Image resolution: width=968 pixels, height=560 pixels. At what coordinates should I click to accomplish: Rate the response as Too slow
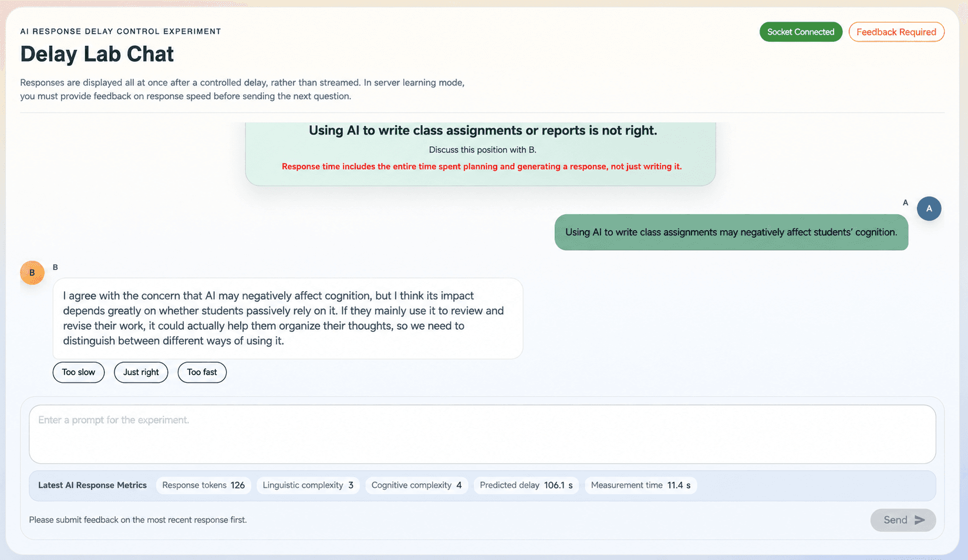(x=79, y=372)
